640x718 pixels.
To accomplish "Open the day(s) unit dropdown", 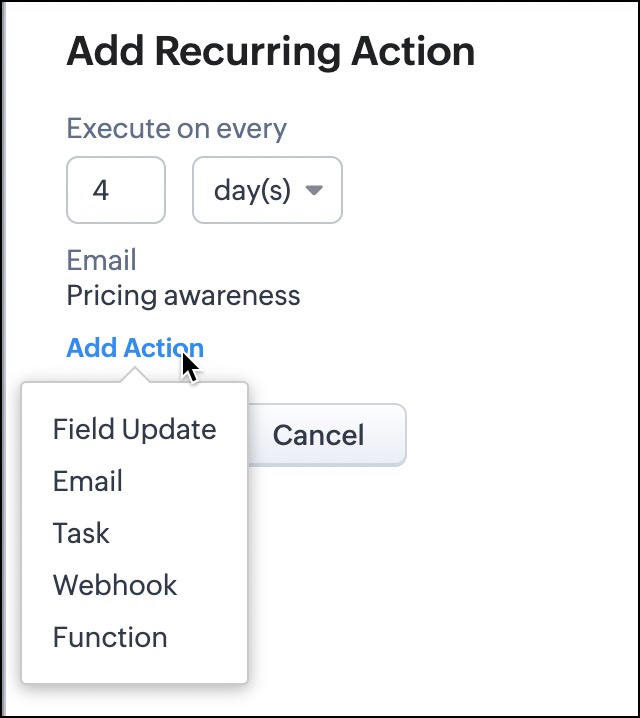I will click(x=267, y=190).
